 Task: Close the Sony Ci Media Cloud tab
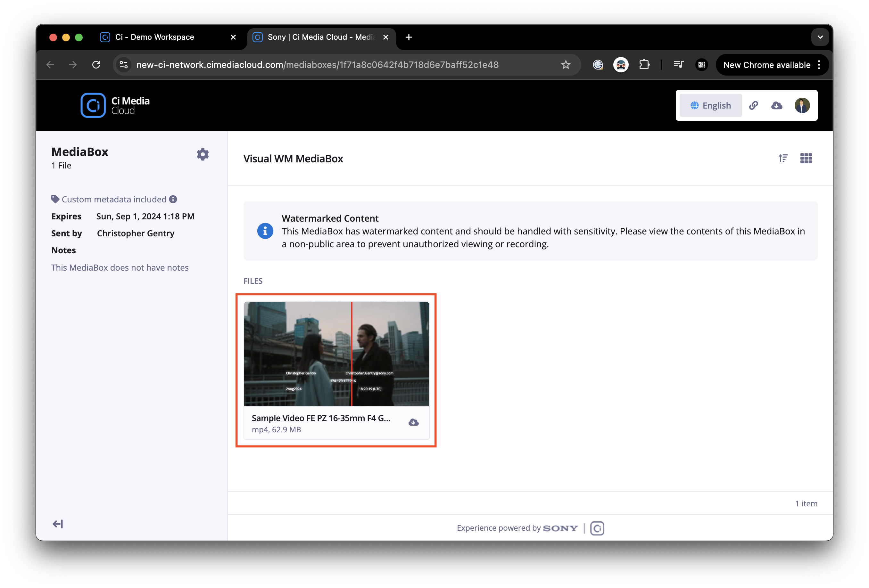click(385, 37)
